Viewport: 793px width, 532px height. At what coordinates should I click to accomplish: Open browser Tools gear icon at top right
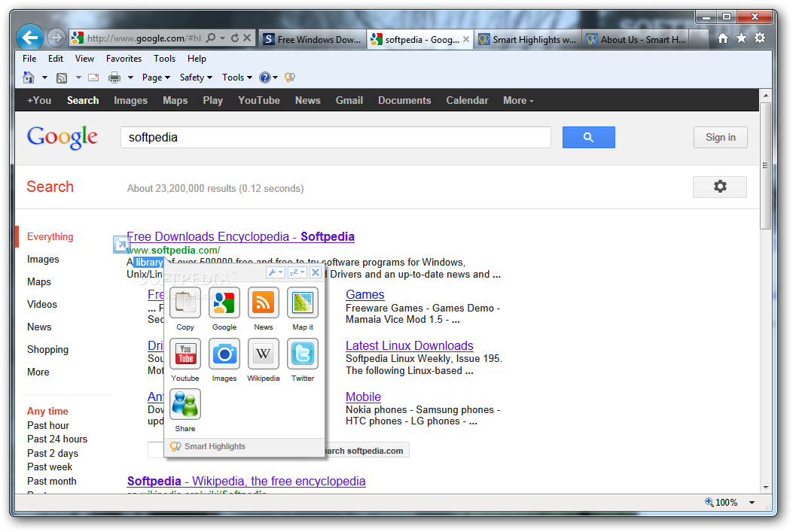(x=760, y=38)
